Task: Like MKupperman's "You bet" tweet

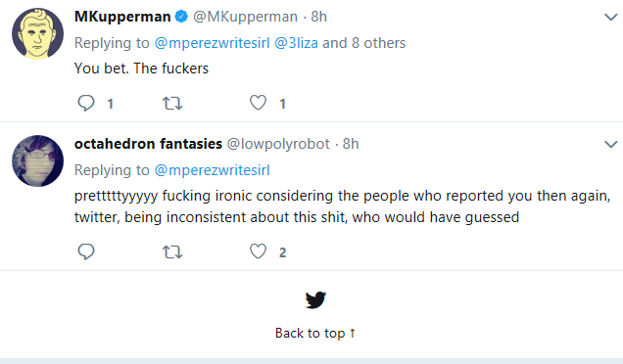Action: coord(258,103)
